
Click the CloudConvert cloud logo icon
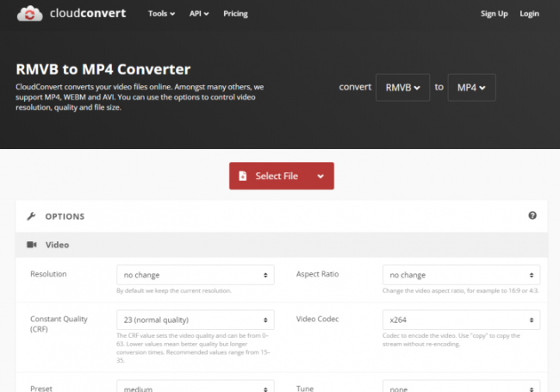[29, 14]
